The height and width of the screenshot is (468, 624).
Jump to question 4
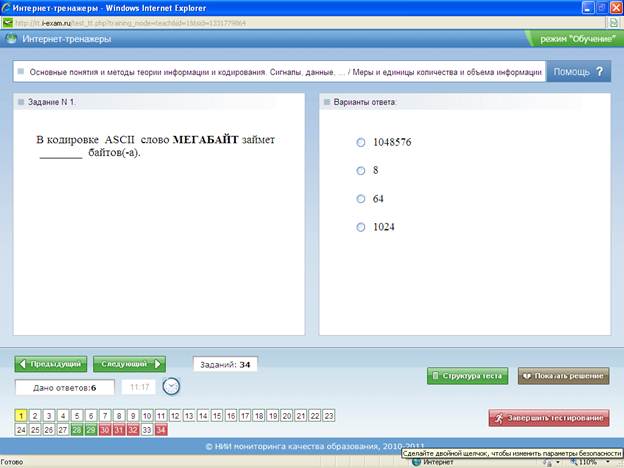(x=63, y=416)
